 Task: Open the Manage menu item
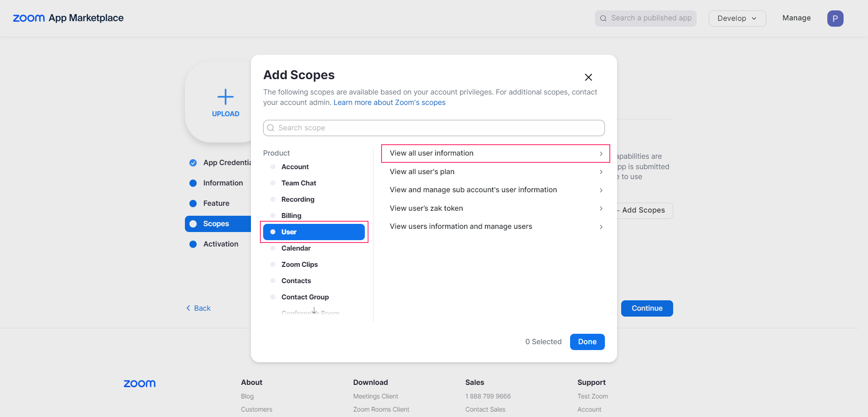pos(796,18)
